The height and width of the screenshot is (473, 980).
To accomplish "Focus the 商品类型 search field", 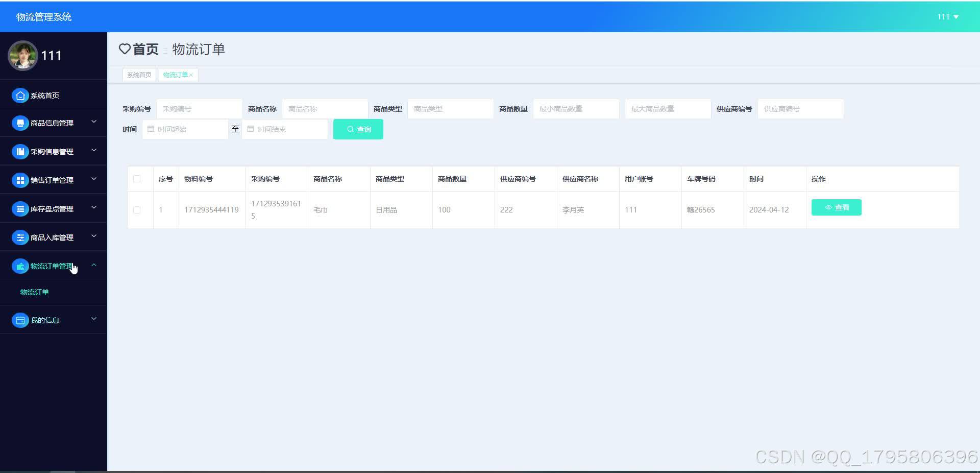I will pyautogui.click(x=451, y=109).
